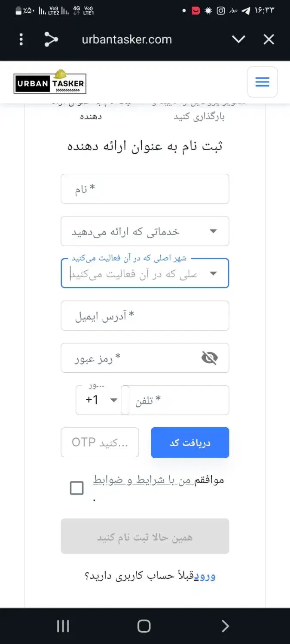Check the terms and conditions agreement checkbox

76,488
